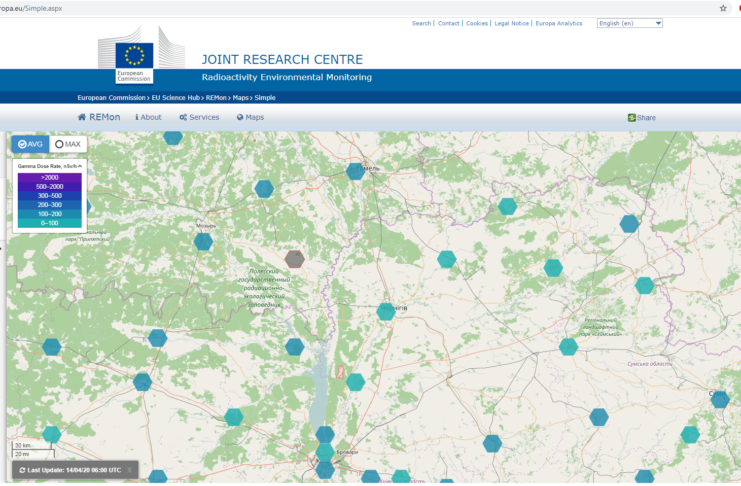
Task: Open the Contact link
Action: [448, 23]
